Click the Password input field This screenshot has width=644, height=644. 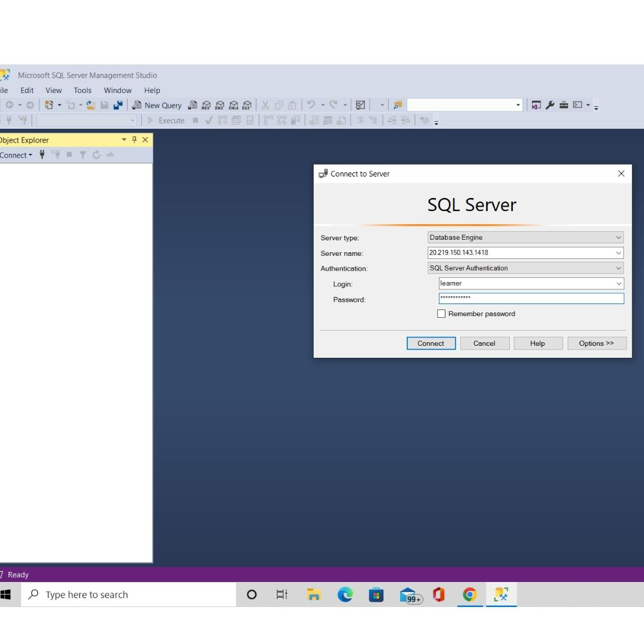coord(531,299)
